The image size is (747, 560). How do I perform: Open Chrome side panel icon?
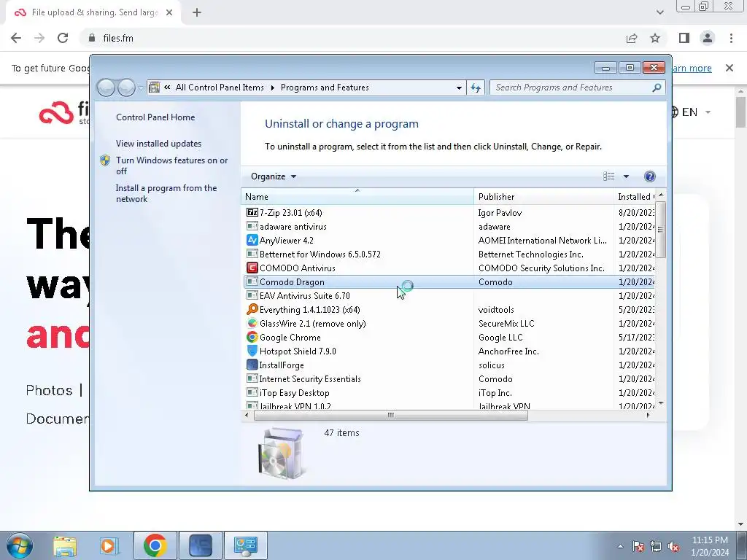684,38
